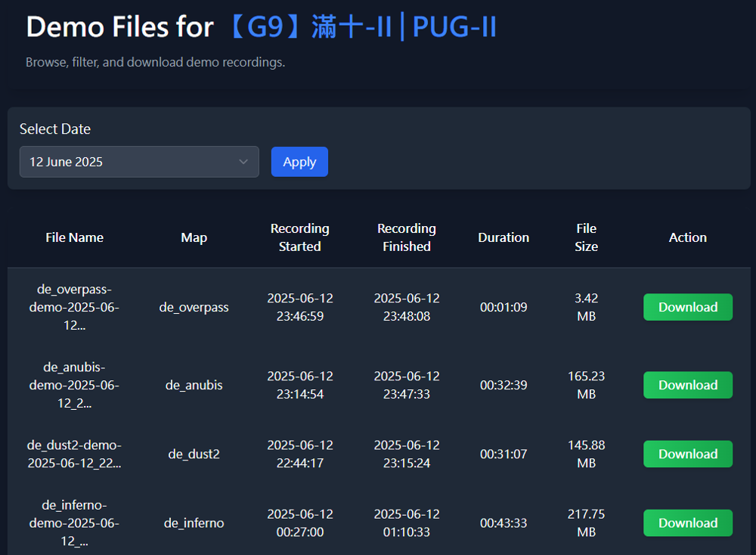This screenshot has height=555, width=756.
Task: Click the Select Date label
Action: pos(55,129)
